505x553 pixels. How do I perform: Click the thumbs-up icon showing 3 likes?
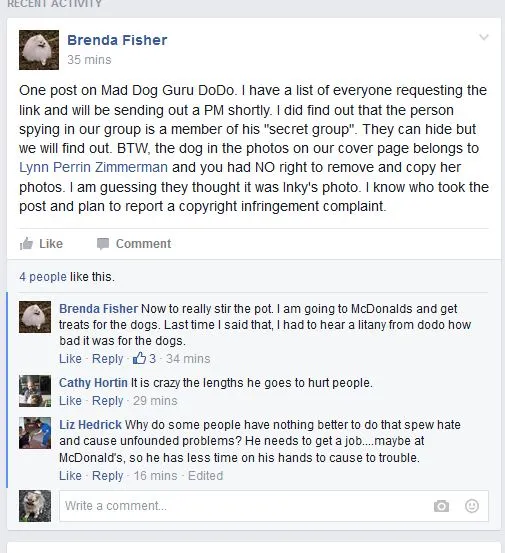coord(139,358)
